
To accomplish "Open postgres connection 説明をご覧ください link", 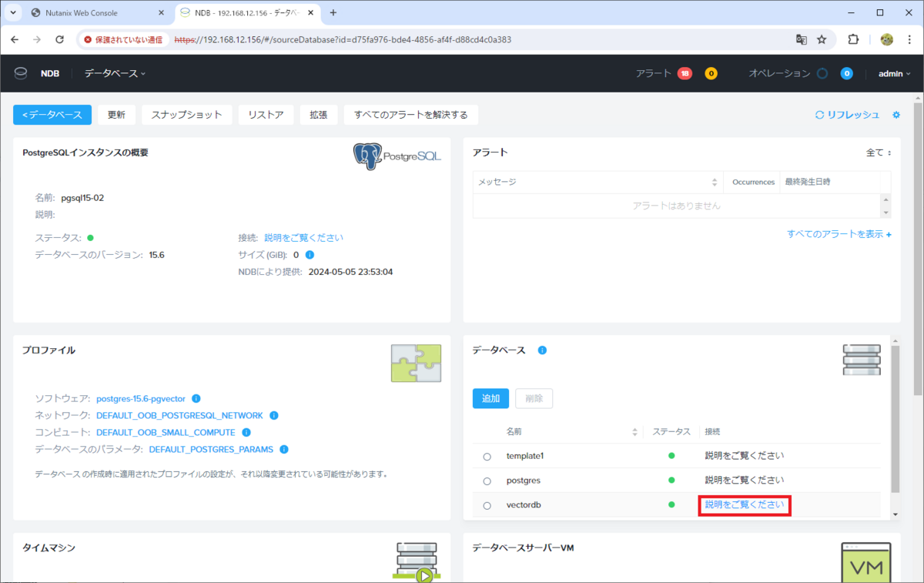I will (x=745, y=481).
